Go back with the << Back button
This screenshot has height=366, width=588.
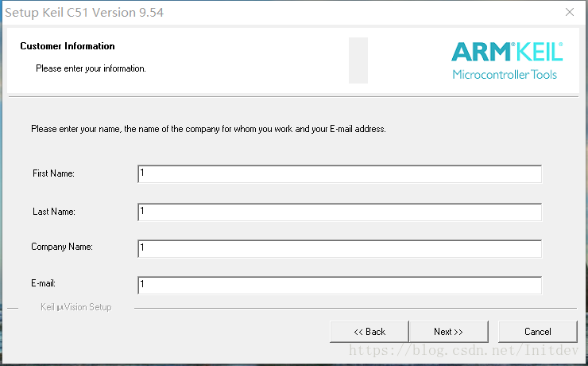click(369, 332)
